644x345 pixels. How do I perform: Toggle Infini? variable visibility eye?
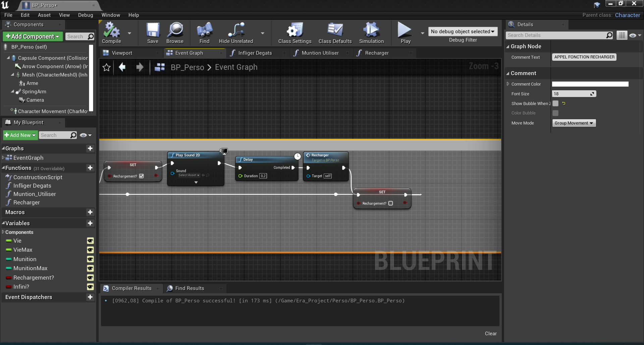tap(90, 287)
